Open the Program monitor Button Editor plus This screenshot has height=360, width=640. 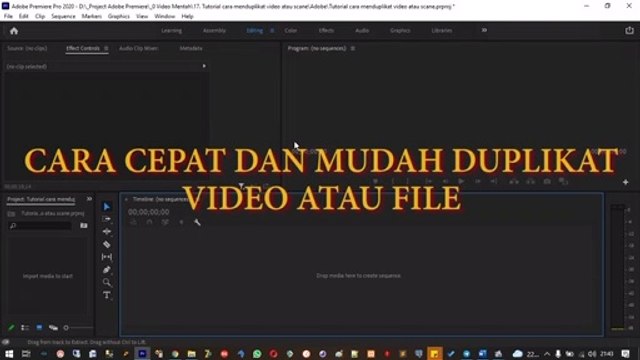pyautogui.click(x=625, y=182)
